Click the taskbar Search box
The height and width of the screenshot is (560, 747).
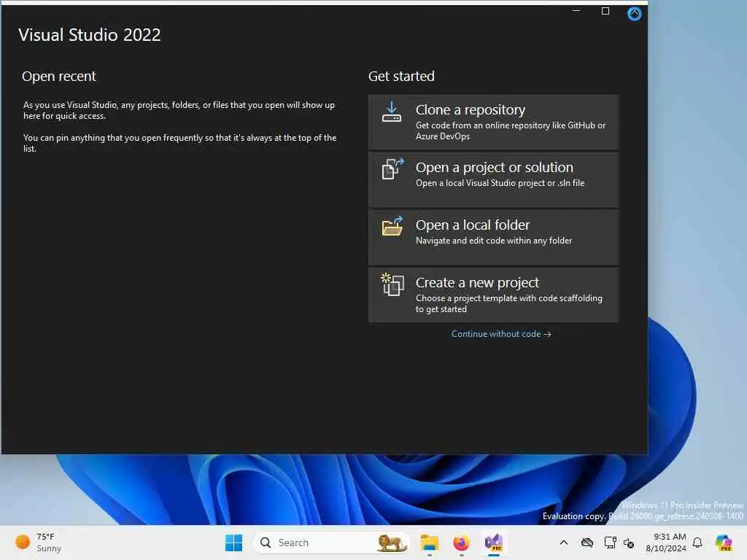click(x=332, y=542)
